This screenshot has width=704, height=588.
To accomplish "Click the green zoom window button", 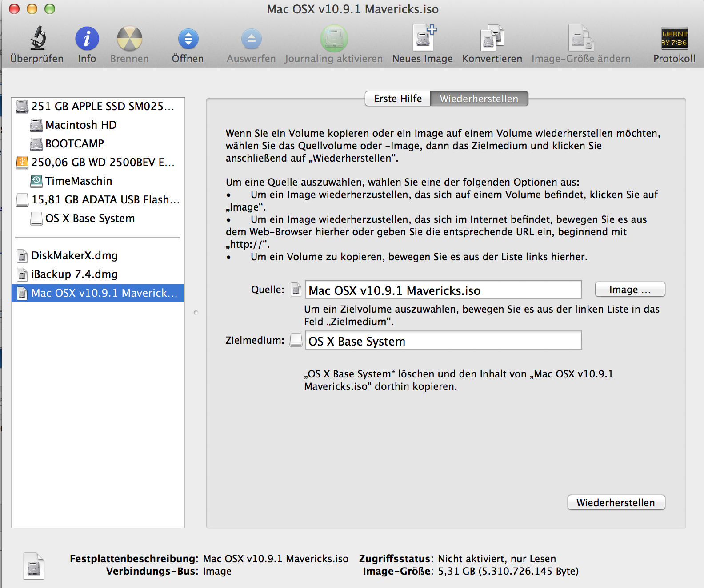I will coord(50,9).
